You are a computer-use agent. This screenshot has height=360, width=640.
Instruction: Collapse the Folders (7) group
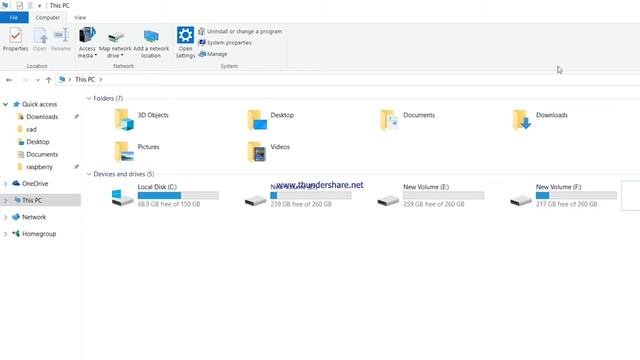coord(89,98)
